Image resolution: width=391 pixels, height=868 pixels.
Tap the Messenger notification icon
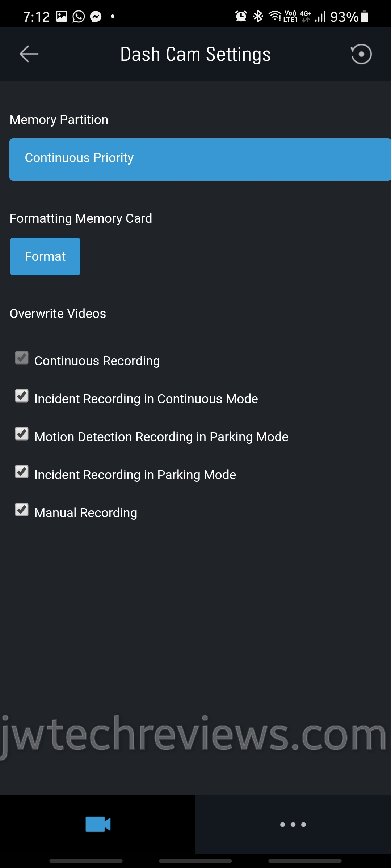[x=96, y=16]
